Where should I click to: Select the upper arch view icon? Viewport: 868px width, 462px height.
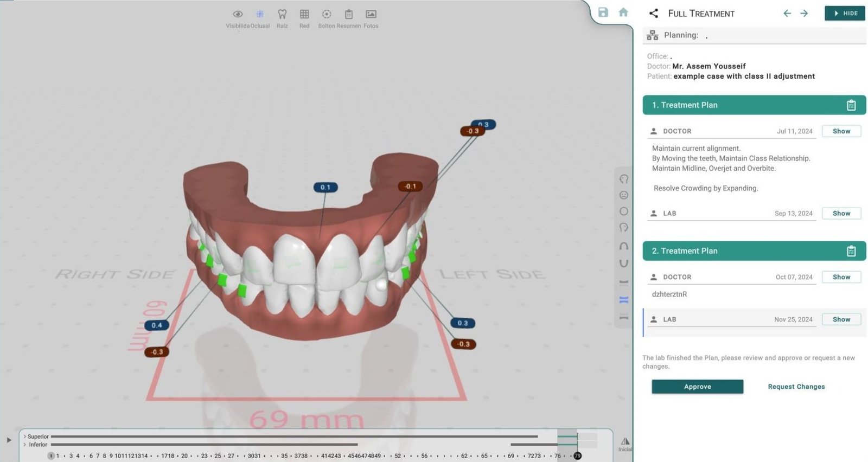click(x=624, y=246)
